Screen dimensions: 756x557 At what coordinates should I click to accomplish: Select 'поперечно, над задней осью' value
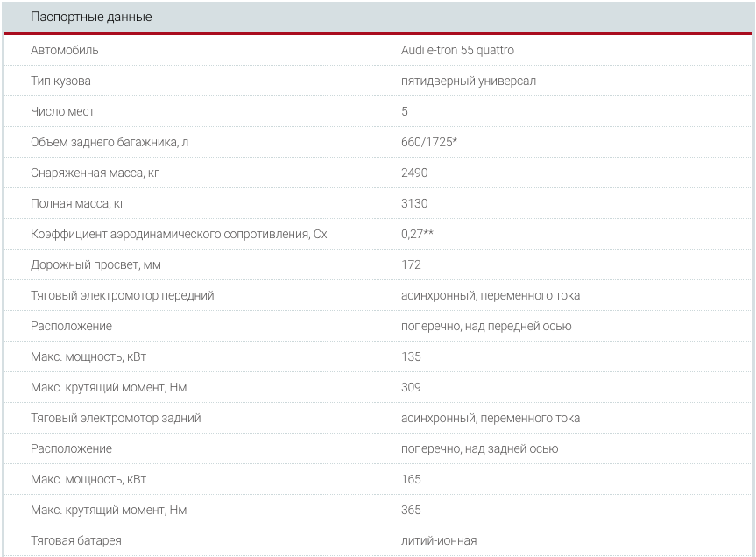[x=480, y=448]
